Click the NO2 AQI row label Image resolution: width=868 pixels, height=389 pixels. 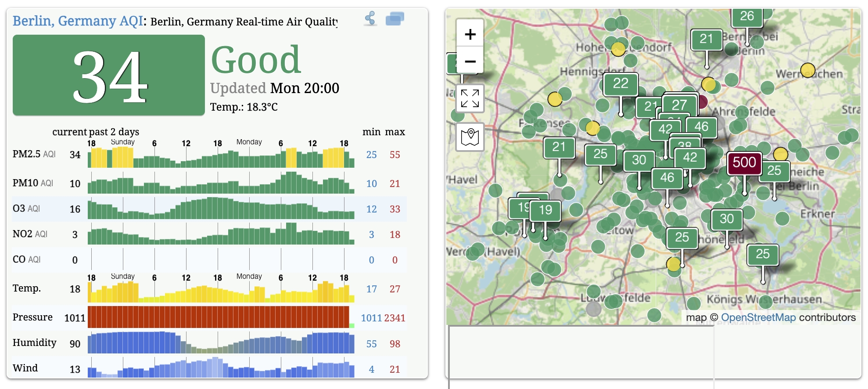pos(30,234)
